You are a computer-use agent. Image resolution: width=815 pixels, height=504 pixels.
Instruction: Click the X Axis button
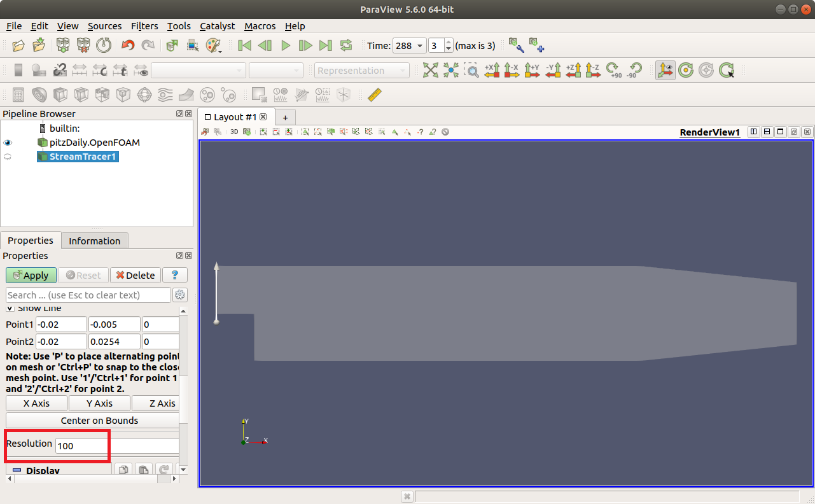[36, 403]
